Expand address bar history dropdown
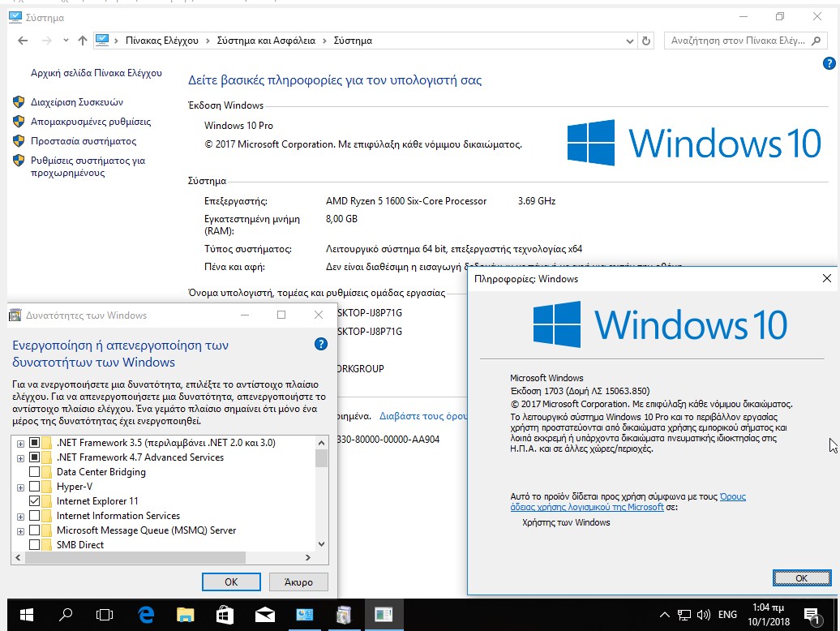This screenshot has width=840, height=631. pyautogui.click(x=629, y=41)
